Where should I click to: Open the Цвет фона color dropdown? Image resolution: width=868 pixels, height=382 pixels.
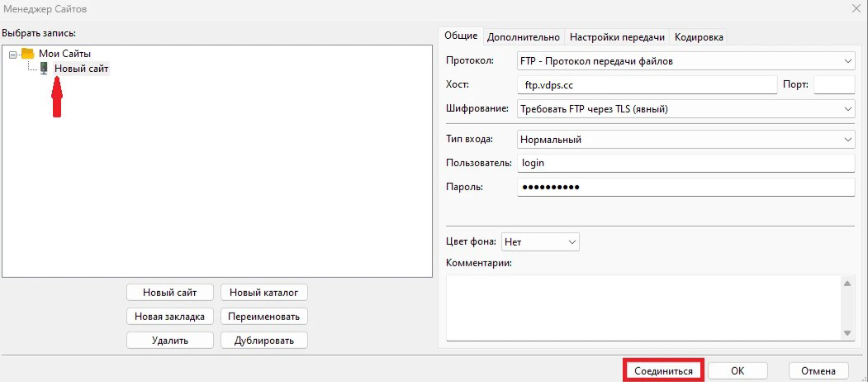click(540, 241)
